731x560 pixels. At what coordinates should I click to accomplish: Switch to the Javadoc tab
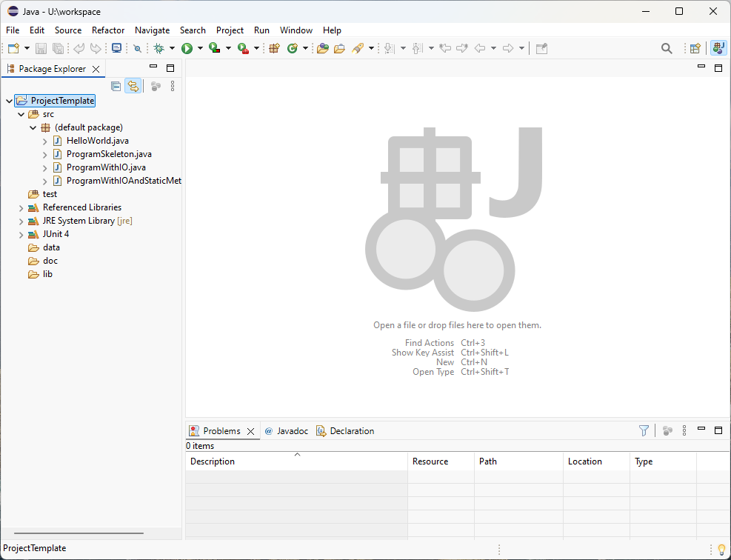(x=292, y=431)
